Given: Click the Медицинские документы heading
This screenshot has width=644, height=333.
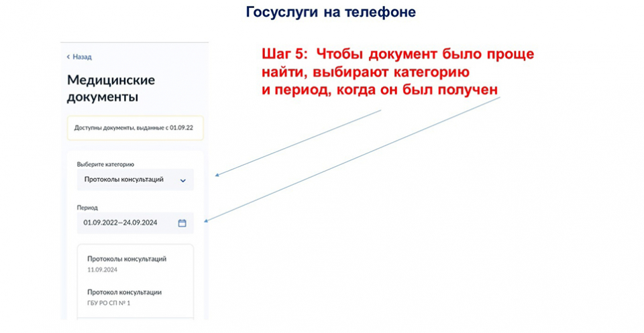Looking at the screenshot, I should coord(111,88).
